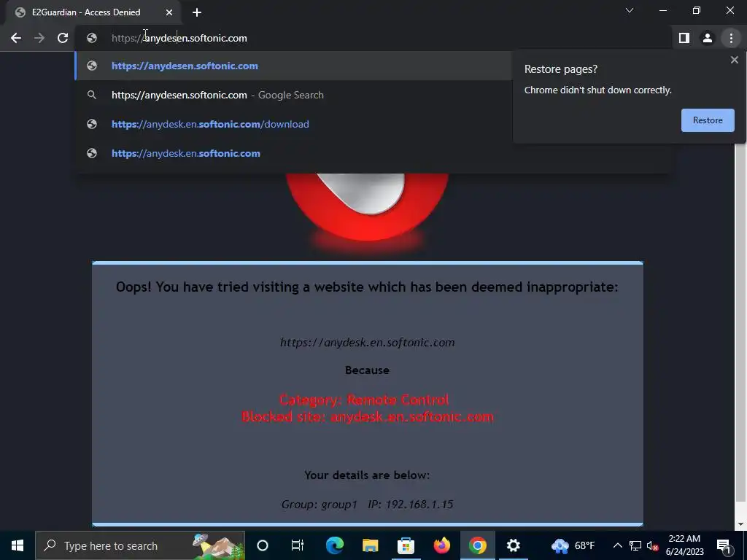Launch Firefox from the taskbar
This screenshot has width=747, height=560.
tap(441, 545)
